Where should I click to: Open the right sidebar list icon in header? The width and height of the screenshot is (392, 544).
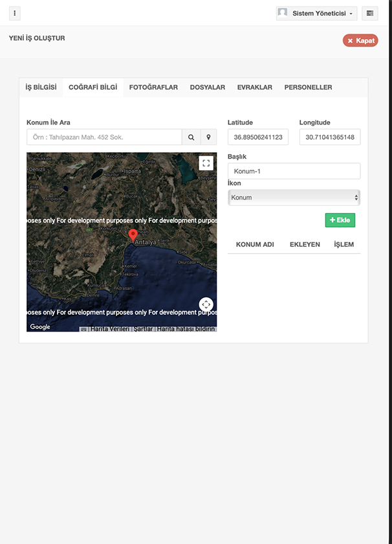pos(370,13)
